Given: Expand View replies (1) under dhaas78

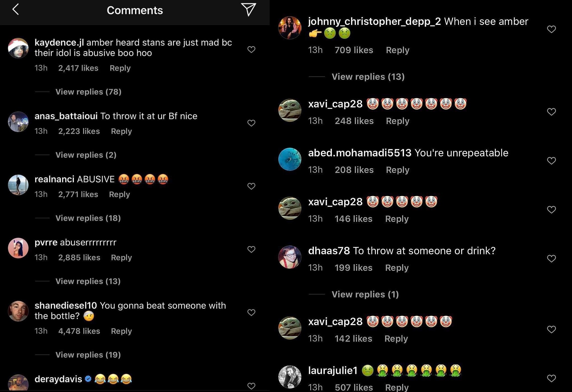Looking at the screenshot, I should [365, 294].
